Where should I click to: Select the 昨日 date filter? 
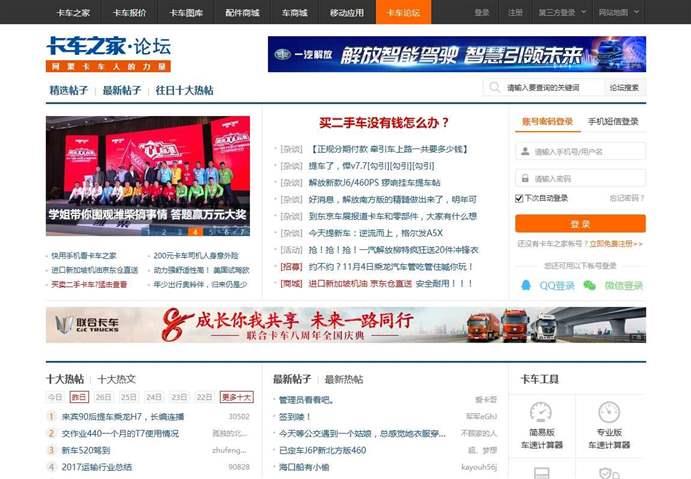click(x=79, y=397)
